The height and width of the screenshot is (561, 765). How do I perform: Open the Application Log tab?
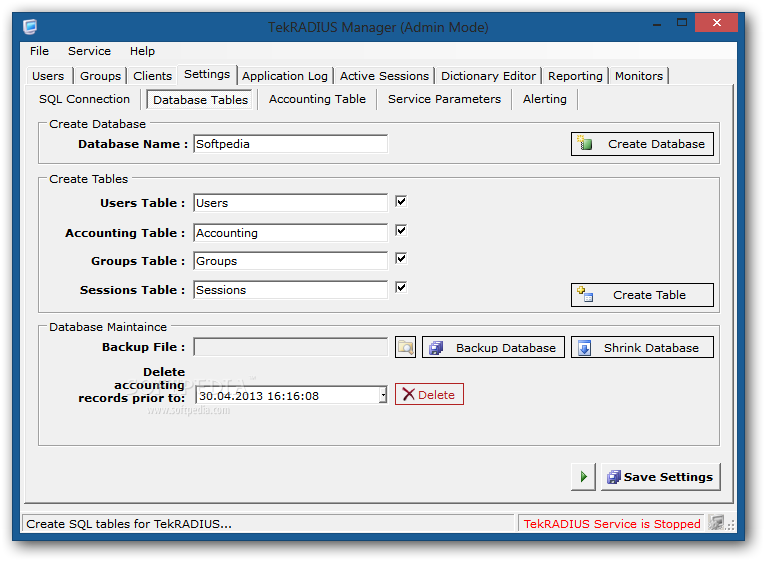[285, 76]
